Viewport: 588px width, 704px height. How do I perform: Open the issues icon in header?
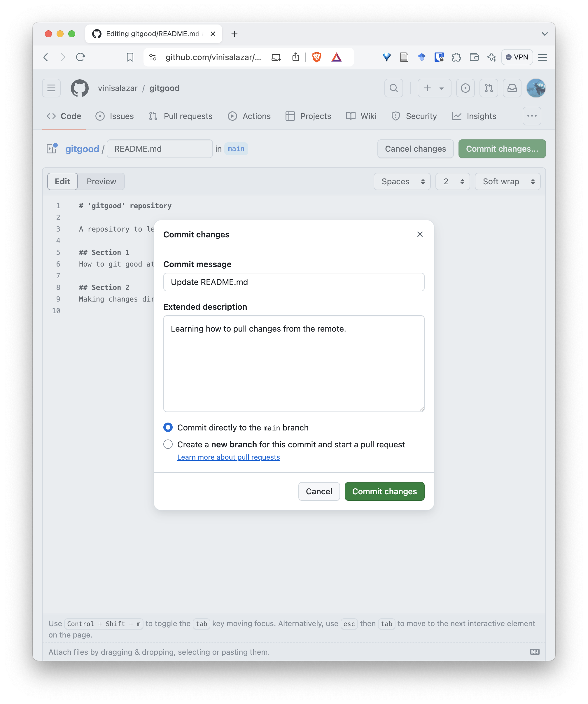pos(465,88)
